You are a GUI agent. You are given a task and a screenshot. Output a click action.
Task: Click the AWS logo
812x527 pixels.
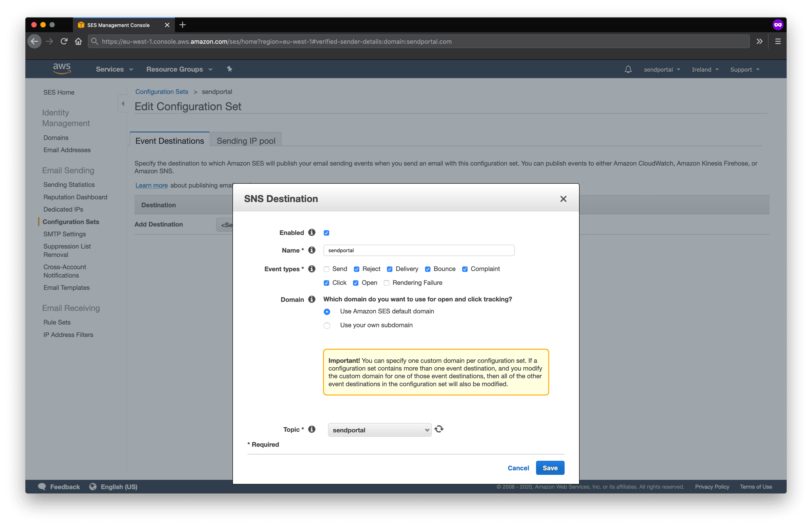coord(62,69)
